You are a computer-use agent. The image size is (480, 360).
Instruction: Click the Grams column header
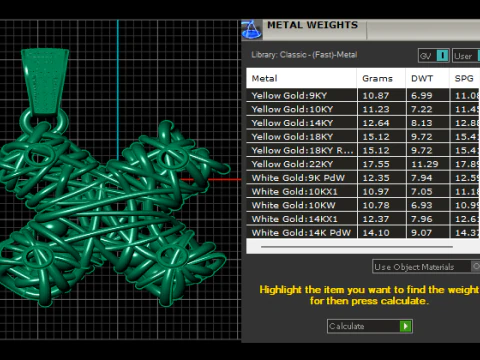[381, 78]
